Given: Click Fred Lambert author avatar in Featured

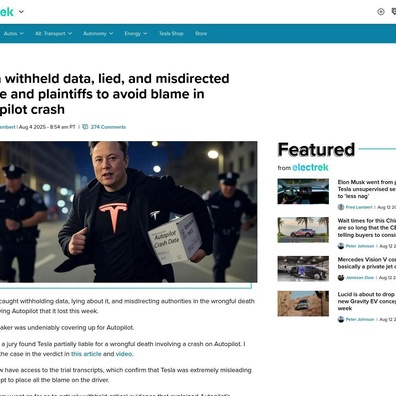Looking at the screenshot, I should 341,207.
